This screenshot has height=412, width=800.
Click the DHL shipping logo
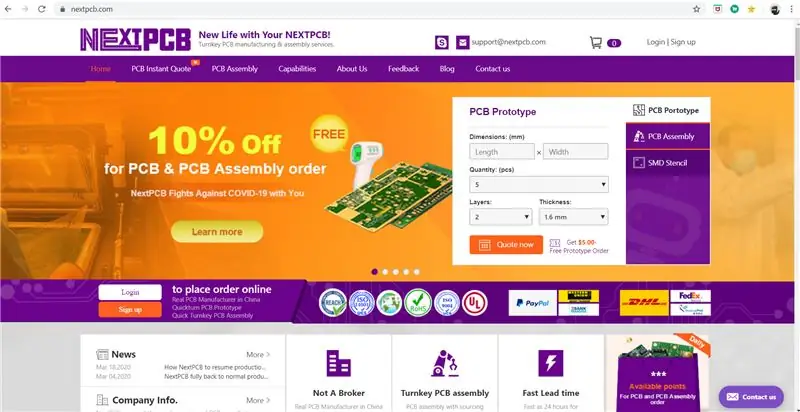pos(644,303)
